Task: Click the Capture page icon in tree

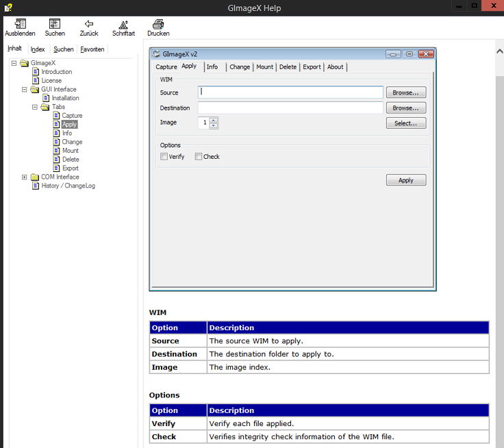Action: click(x=57, y=116)
